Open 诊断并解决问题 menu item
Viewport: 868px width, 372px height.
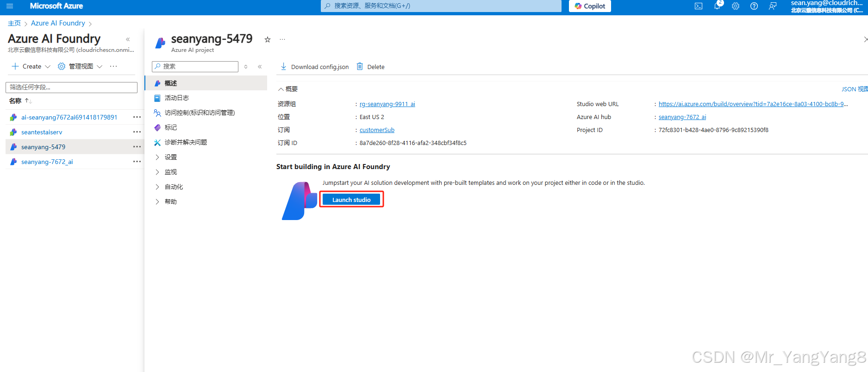click(x=206, y=142)
